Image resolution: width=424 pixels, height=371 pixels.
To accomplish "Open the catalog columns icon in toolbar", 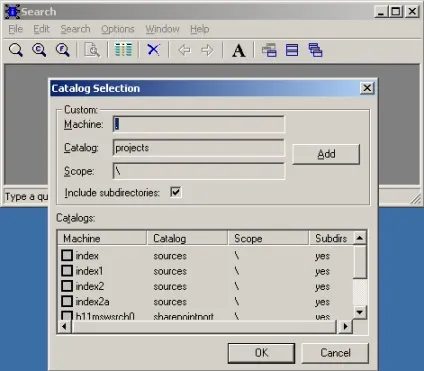I will pyautogui.click(x=123, y=50).
